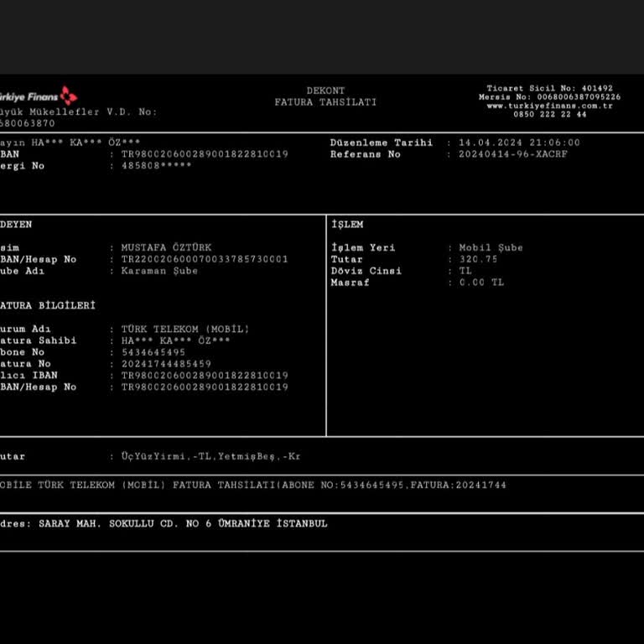Click Fatura No value 20241744485459
The image size is (644, 644).
click(x=166, y=364)
